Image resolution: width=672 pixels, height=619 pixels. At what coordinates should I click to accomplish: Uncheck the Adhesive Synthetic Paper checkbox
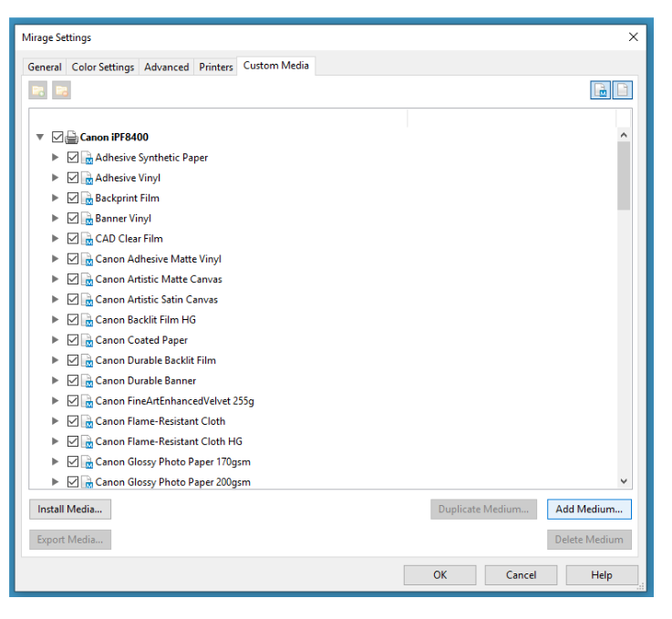point(73,157)
